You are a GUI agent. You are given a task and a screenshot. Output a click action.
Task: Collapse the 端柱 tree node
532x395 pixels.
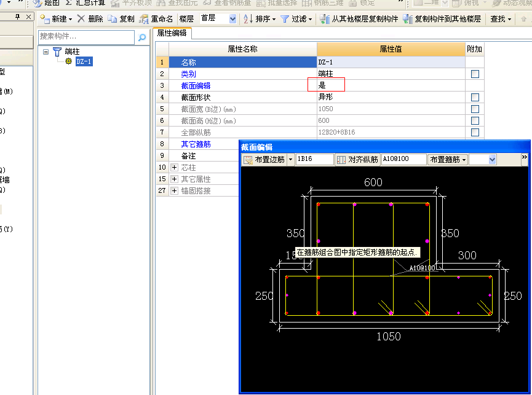[x=46, y=52]
